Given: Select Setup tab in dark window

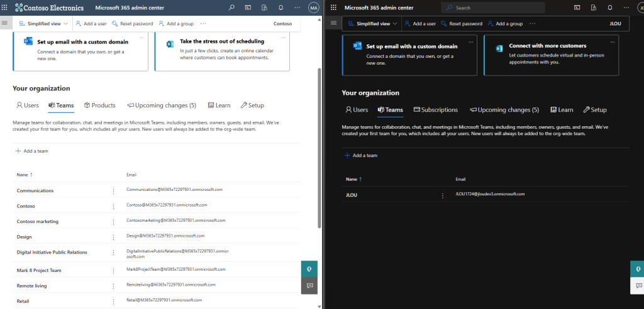Looking at the screenshot, I should 595,110.
